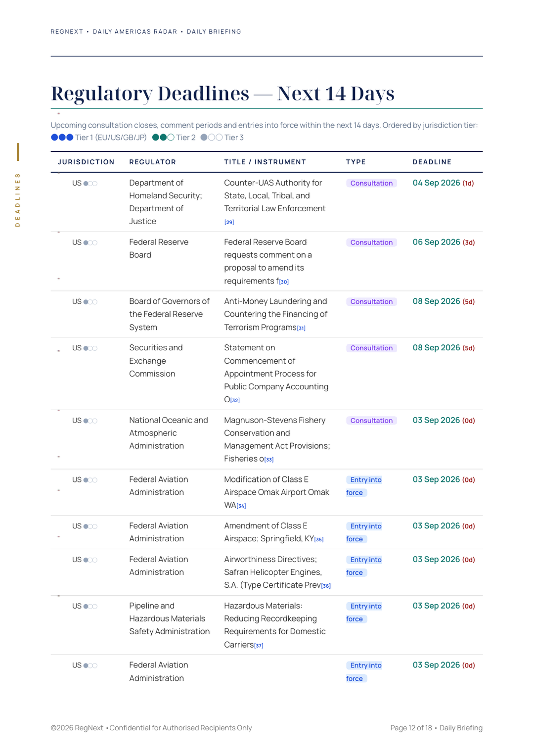Click the Magnuson-Stevens Fishery Conservation title text
This screenshot has width=534, height=756.
point(277,440)
